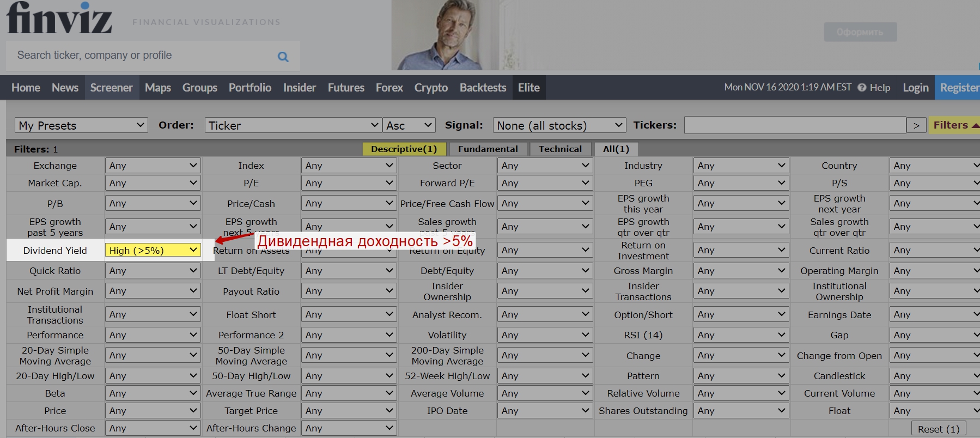The width and height of the screenshot is (980, 438).
Task: Open the Maps menu item
Action: (x=157, y=88)
